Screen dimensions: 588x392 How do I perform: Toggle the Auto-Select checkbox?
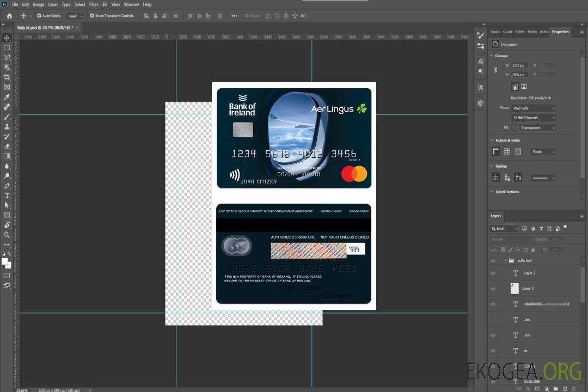(x=39, y=16)
